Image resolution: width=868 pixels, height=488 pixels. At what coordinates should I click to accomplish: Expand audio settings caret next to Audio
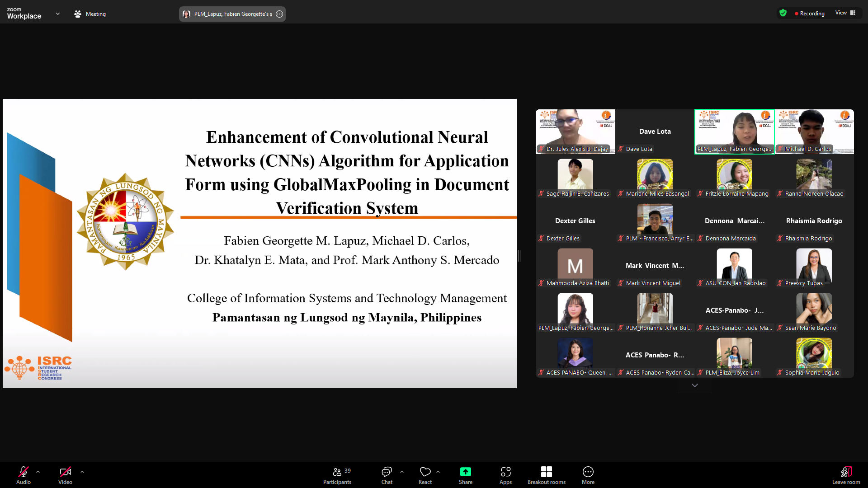click(x=38, y=472)
